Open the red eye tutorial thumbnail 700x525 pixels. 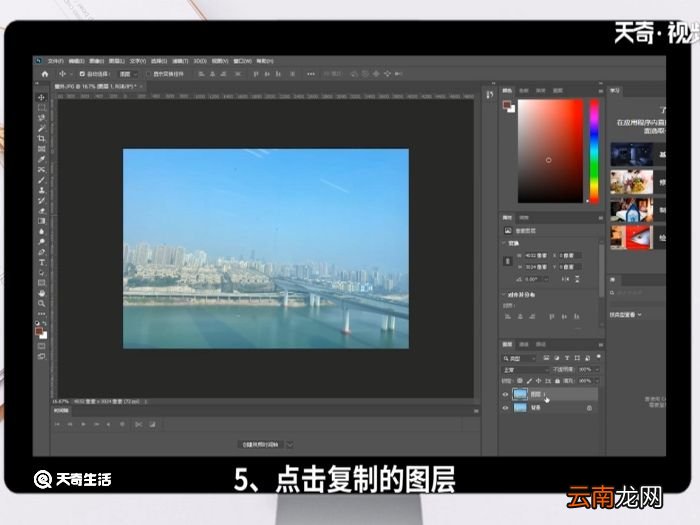632,238
